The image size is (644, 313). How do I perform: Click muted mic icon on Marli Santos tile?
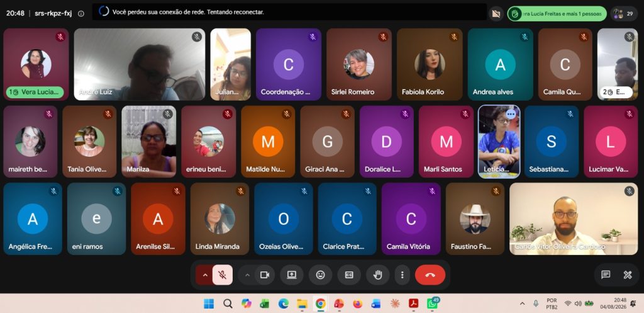[465, 114]
